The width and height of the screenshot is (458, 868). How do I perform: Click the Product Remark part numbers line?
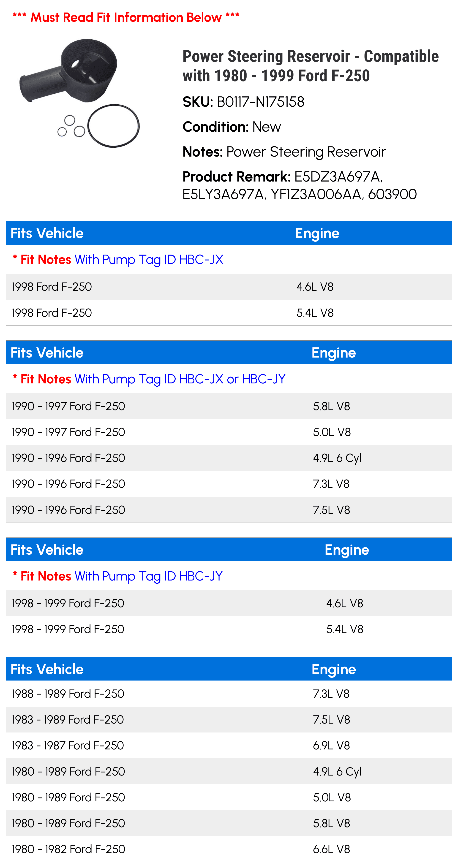(x=299, y=185)
